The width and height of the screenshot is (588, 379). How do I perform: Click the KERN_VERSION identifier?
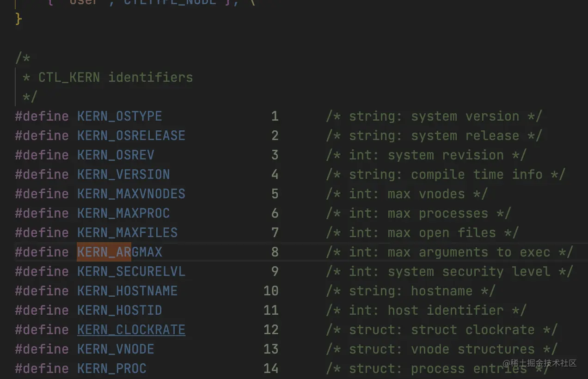tap(123, 174)
